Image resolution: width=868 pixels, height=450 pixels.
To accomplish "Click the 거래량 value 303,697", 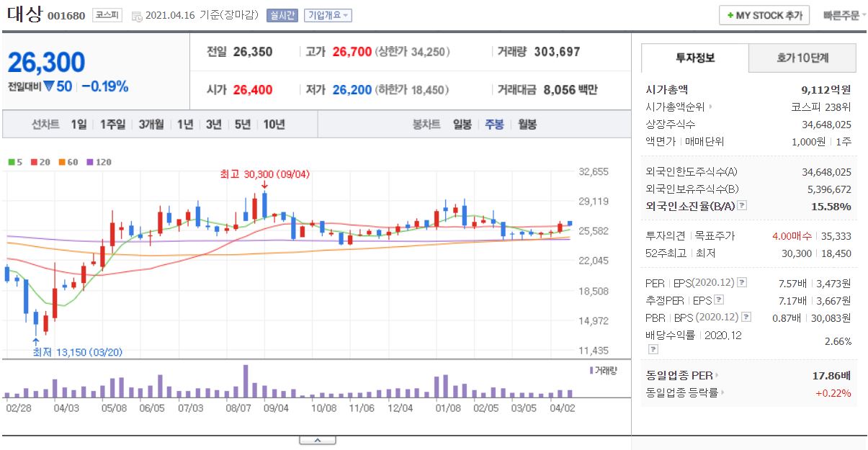I will (x=558, y=52).
